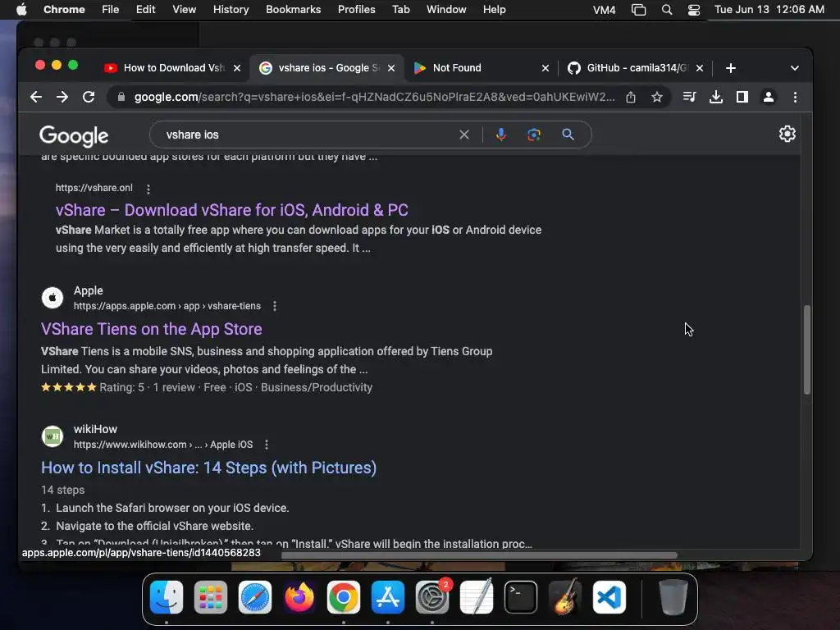Click the horizontal scrollbar thumb
Viewport: 840px width, 630px height.
pos(479,555)
